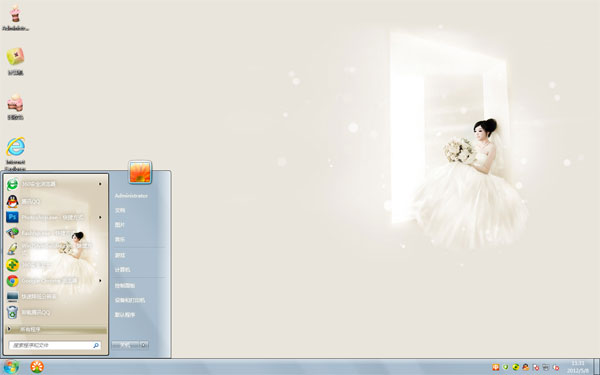The width and height of the screenshot is (600, 375).
Task: Open the Administrator user folder
Action: (x=131, y=196)
